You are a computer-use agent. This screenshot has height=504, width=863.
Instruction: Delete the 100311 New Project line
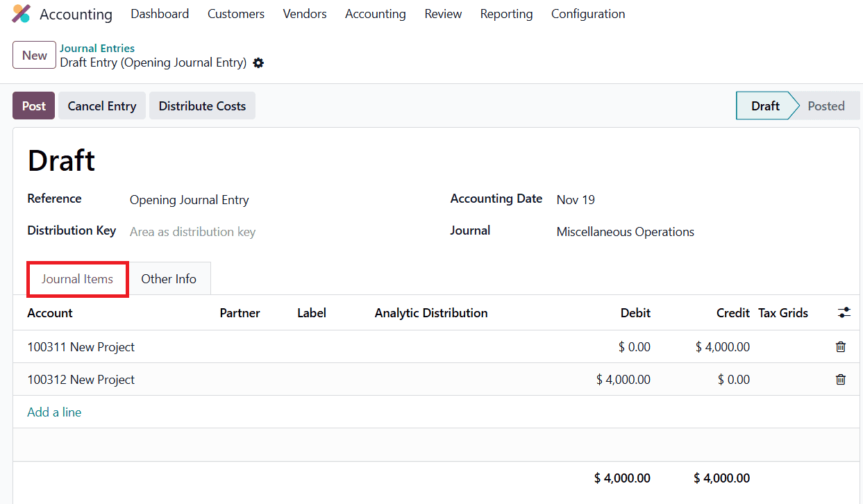[840, 346]
